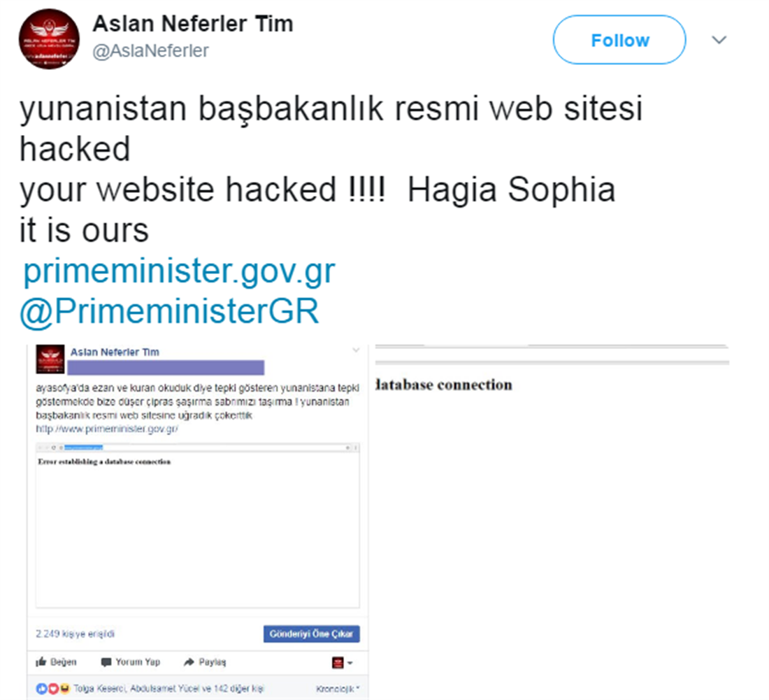Expand the Facebook post options chevron

click(x=356, y=350)
